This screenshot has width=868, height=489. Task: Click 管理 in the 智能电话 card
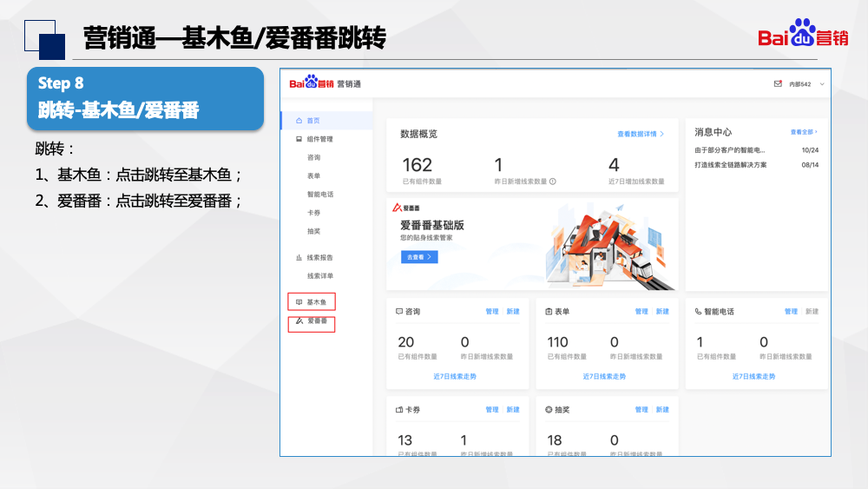[791, 311]
